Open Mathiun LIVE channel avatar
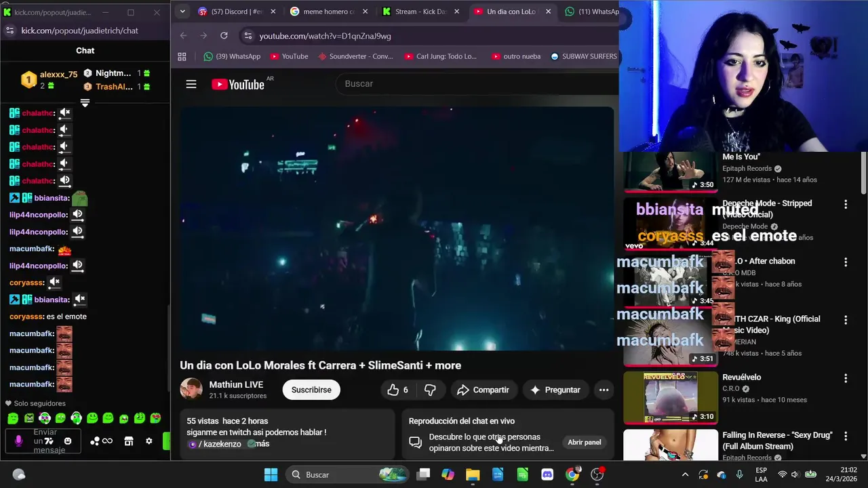 (191, 390)
